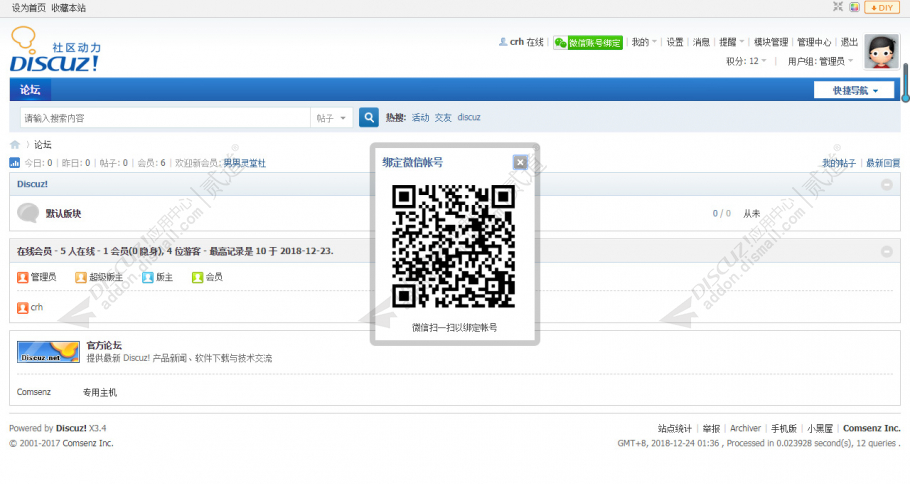Image resolution: width=910 pixels, height=484 pixels.
Task: Toggle the page width icon
Action: tap(838, 7)
